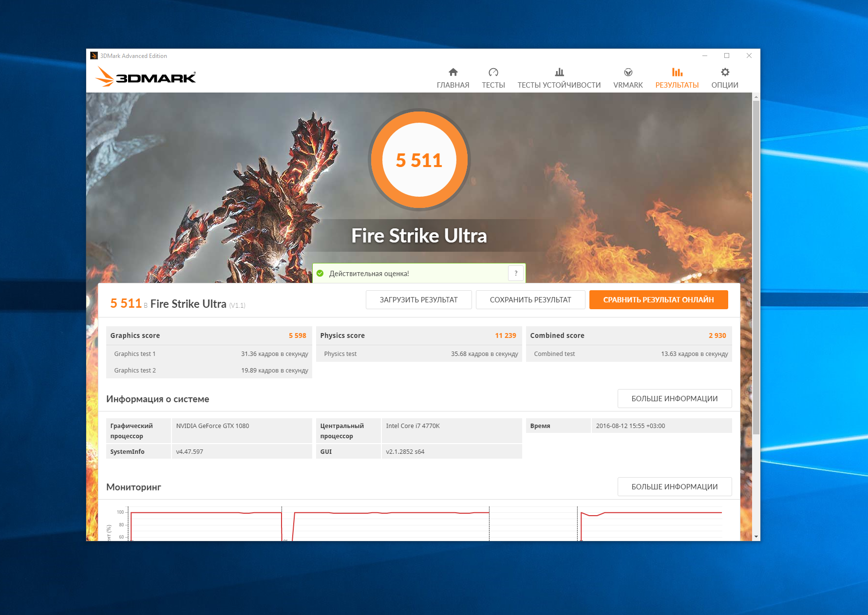
Task: Click the Physics test row label
Action: point(340,354)
